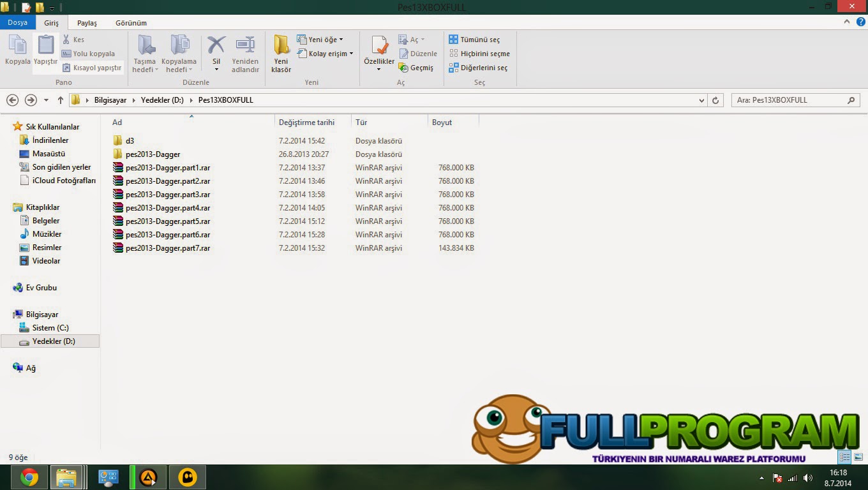
Task: Click the Kes (cut) scissors item
Action: point(73,40)
